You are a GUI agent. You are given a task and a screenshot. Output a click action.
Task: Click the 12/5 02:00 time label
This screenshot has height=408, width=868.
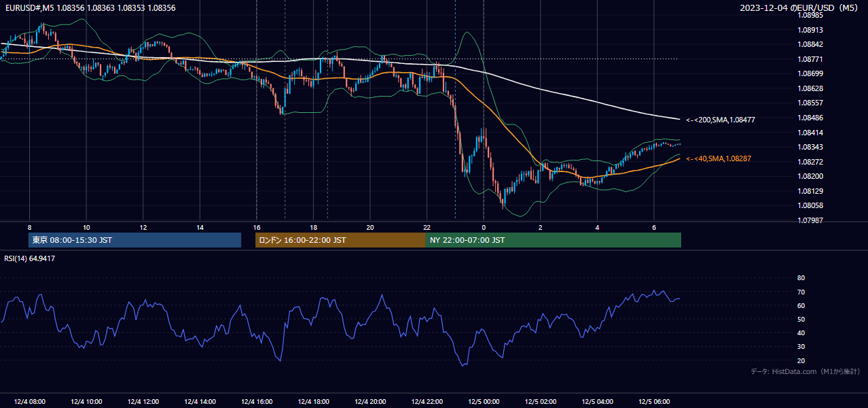click(540, 402)
